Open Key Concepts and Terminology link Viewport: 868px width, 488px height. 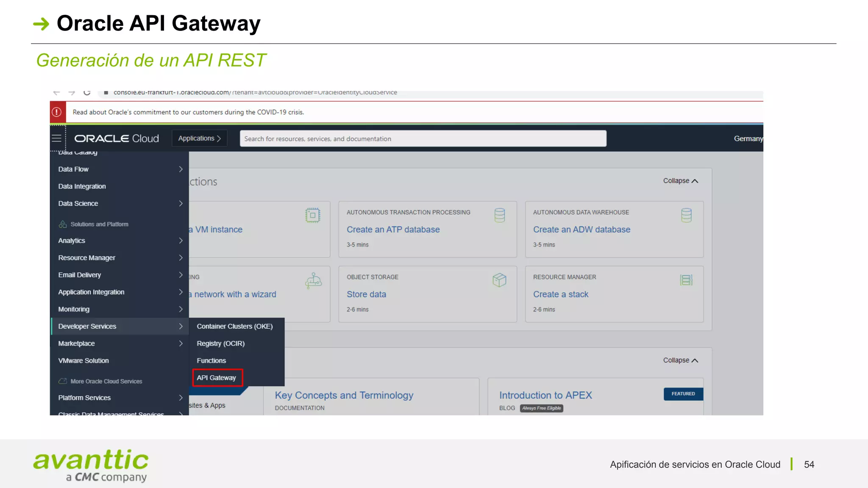pos(344,395)
